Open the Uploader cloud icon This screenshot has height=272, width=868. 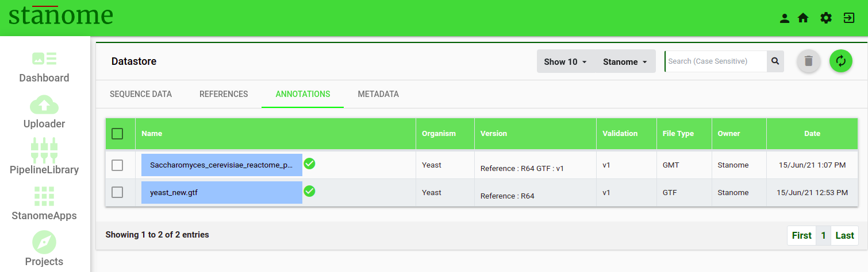click(44, 104)
